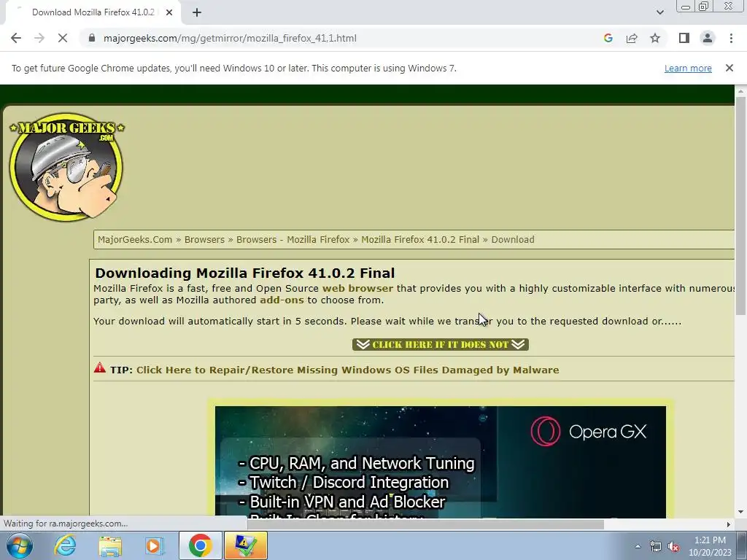Screen dimensions: 747x560
Task: Click the Opera GX logo in the ad
Action: 589,432
